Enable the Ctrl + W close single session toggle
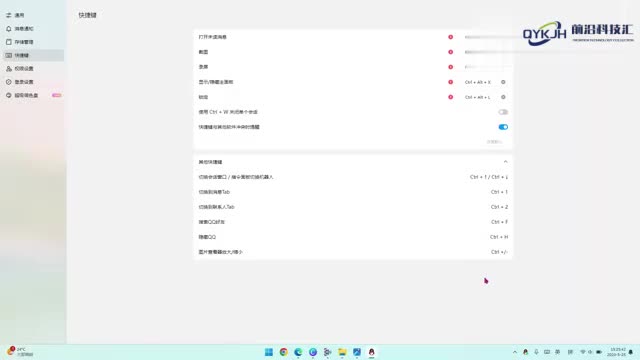This screenshot has height=360, width=640. [x=503, y=112]
